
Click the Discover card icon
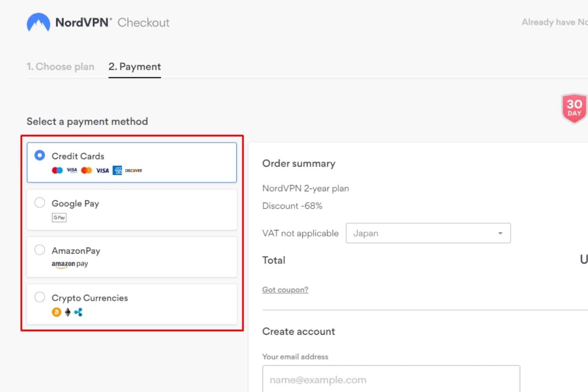click(x=134, y=170)
